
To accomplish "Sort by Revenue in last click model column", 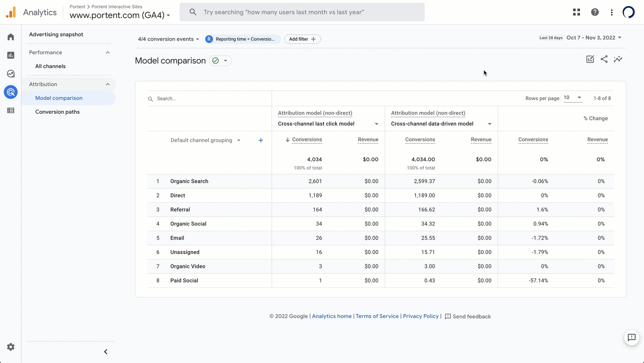I will 368,140.
